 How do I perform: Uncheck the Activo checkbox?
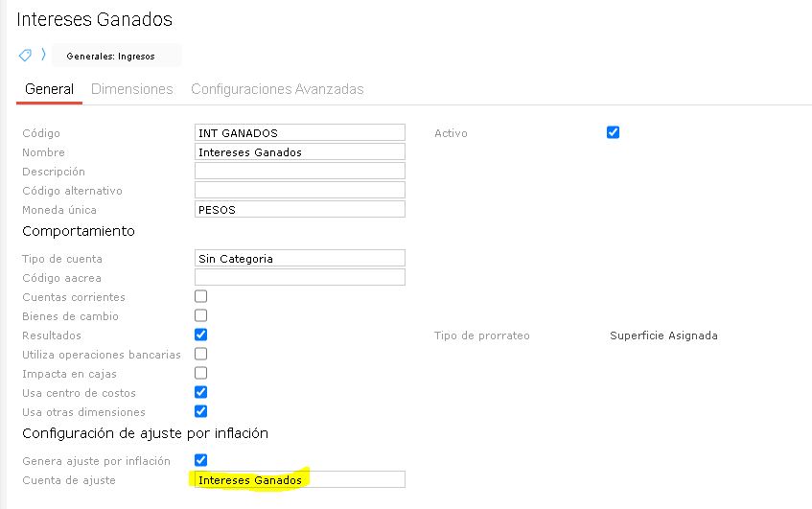click(614, 132)
